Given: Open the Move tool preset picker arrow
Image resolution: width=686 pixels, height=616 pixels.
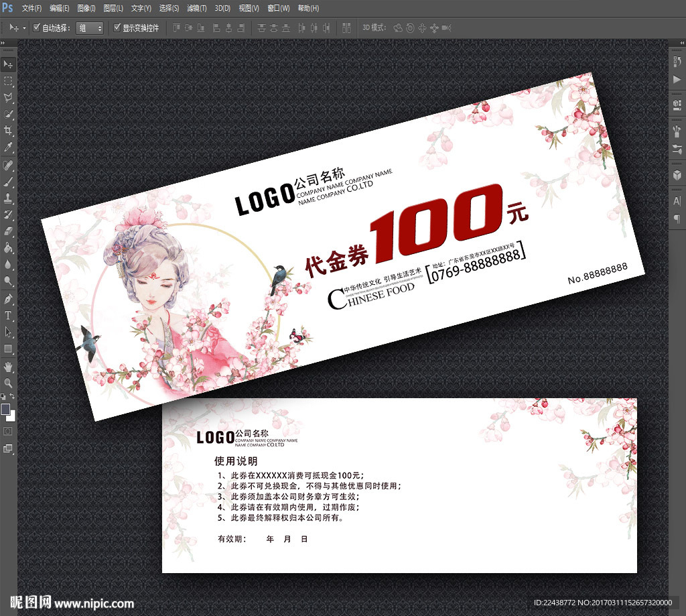Looking at the screenshot, I should tap(24, 28).
